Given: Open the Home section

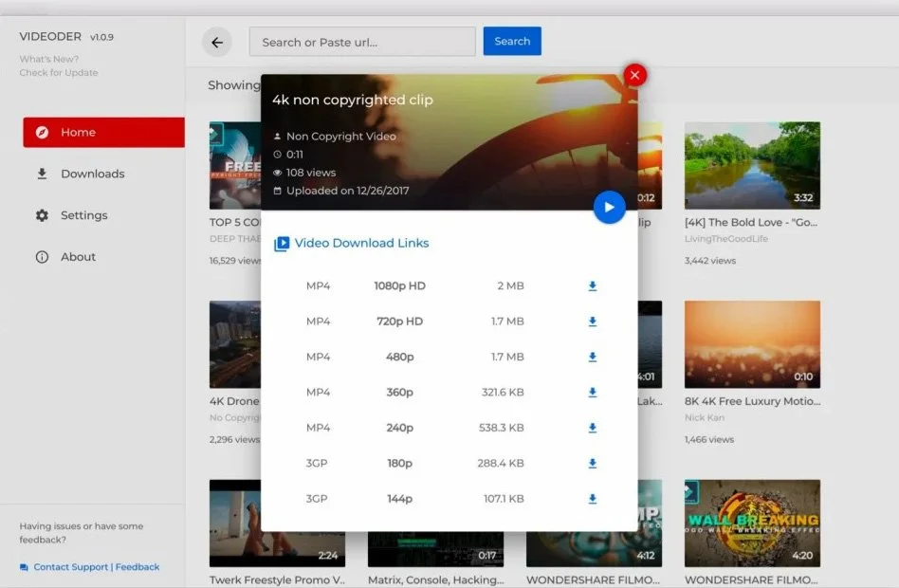Looking at the screenshot, I should pyautogui.click(x=103, y=133).
